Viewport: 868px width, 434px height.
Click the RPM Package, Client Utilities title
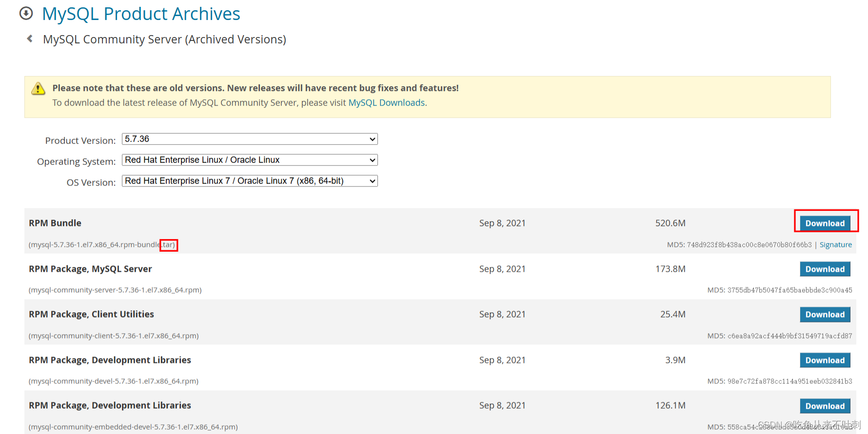[x=91, y=314]
